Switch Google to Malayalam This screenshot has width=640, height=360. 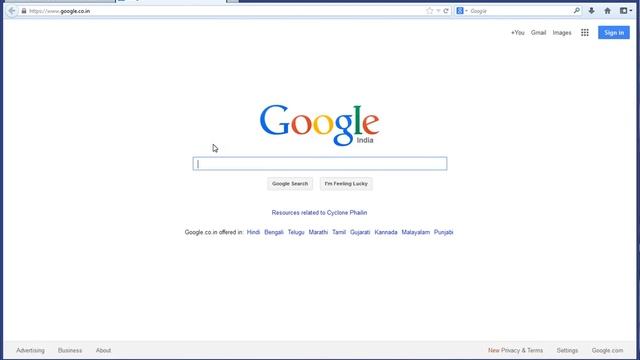(x=416, y=232)
